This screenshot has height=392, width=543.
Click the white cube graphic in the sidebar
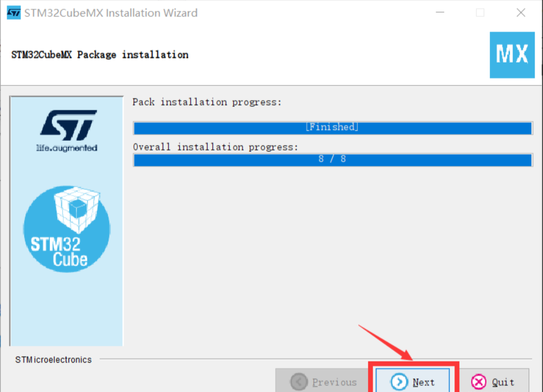(x=77, y=209)
